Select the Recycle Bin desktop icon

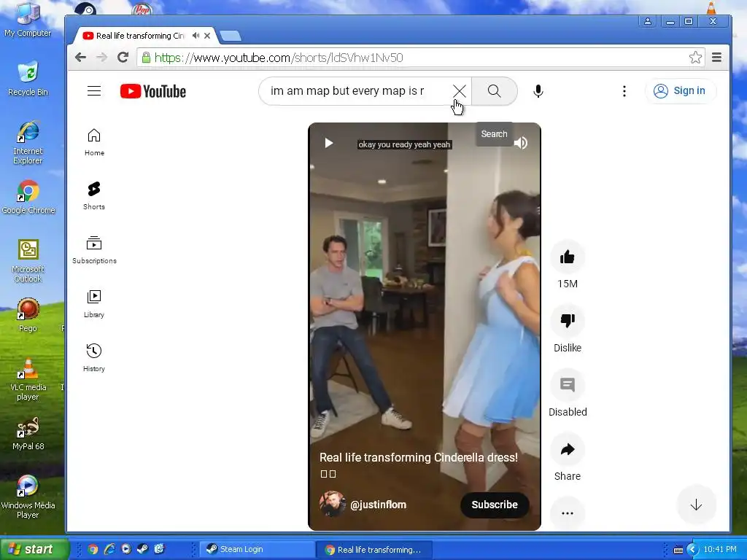click(28, 79)
